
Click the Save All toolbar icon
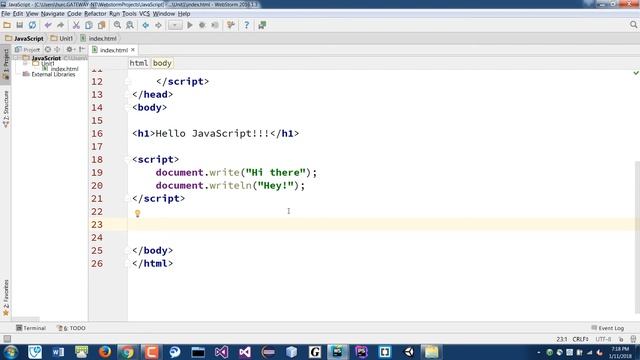(20, 25)
